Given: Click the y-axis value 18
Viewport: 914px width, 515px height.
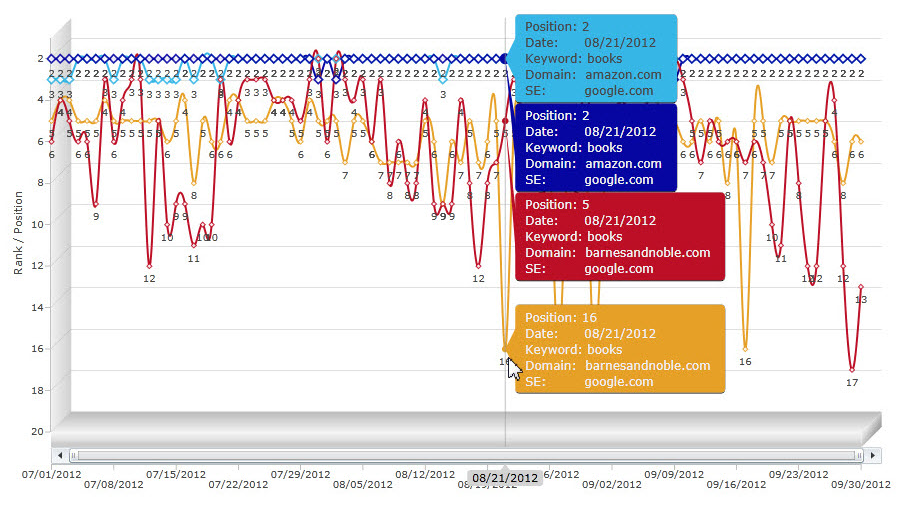Looking at the screenshot, I should (37, 390).
